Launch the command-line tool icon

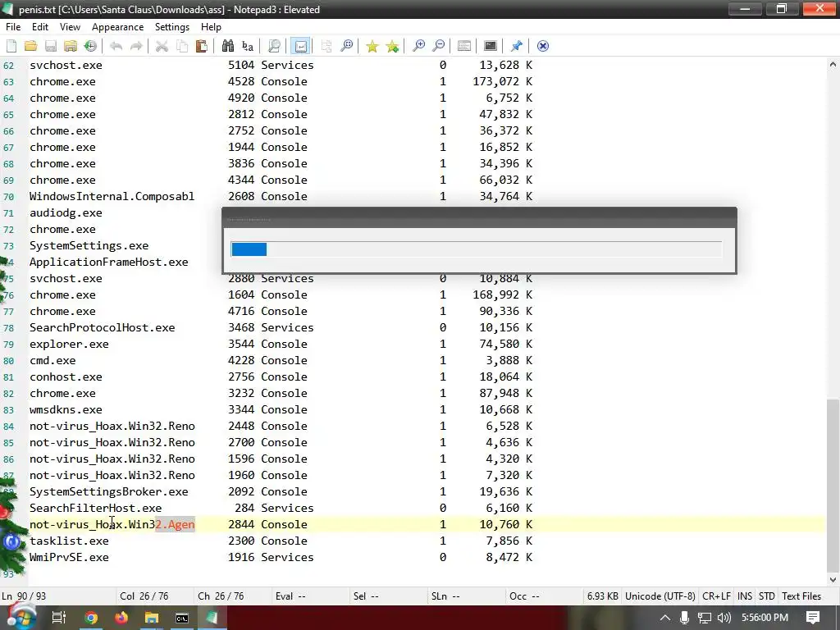tap(491, 46)
